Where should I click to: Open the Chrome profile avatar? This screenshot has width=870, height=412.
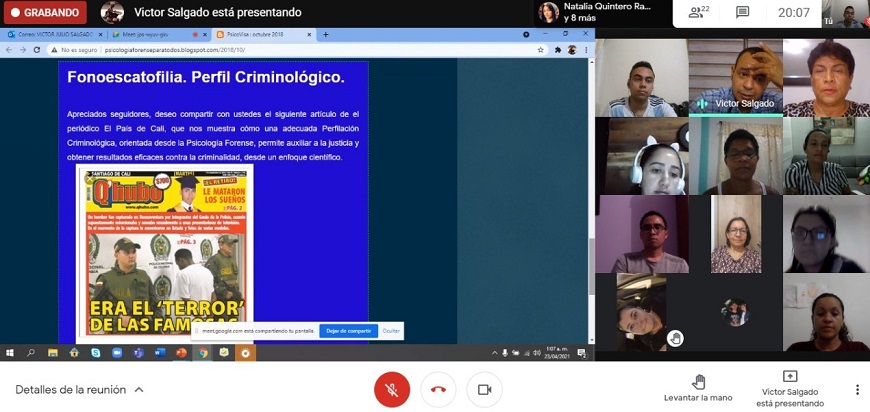[x=572, y=50]
